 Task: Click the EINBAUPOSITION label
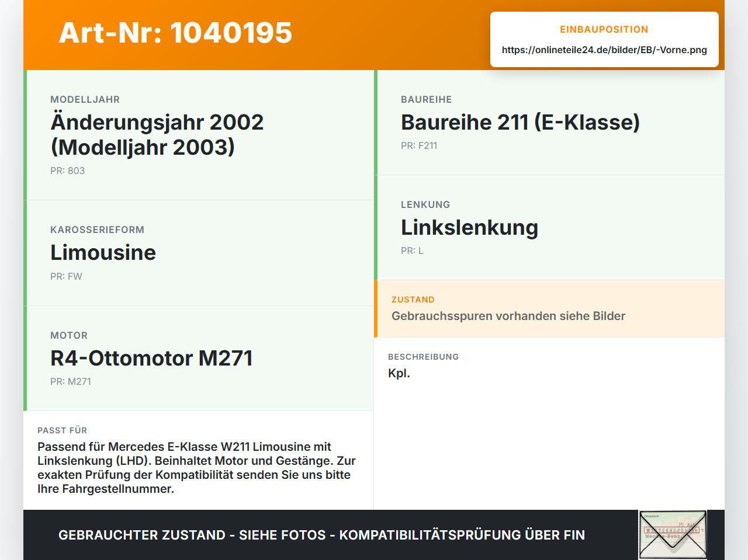coord(604,29)
